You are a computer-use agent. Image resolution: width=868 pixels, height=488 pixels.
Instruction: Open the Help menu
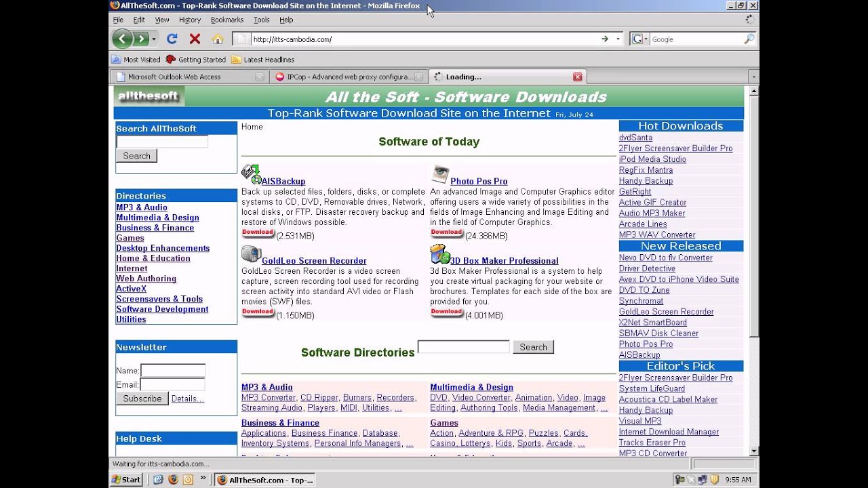point(286,20)
